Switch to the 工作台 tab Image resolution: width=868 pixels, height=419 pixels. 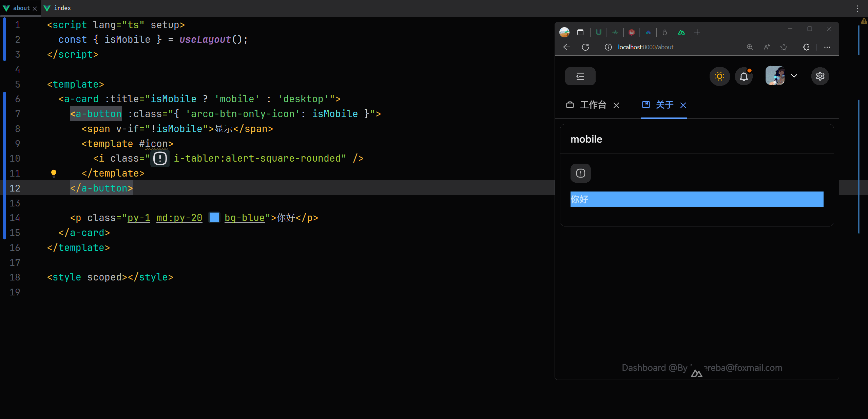click(x=593, y=105)
